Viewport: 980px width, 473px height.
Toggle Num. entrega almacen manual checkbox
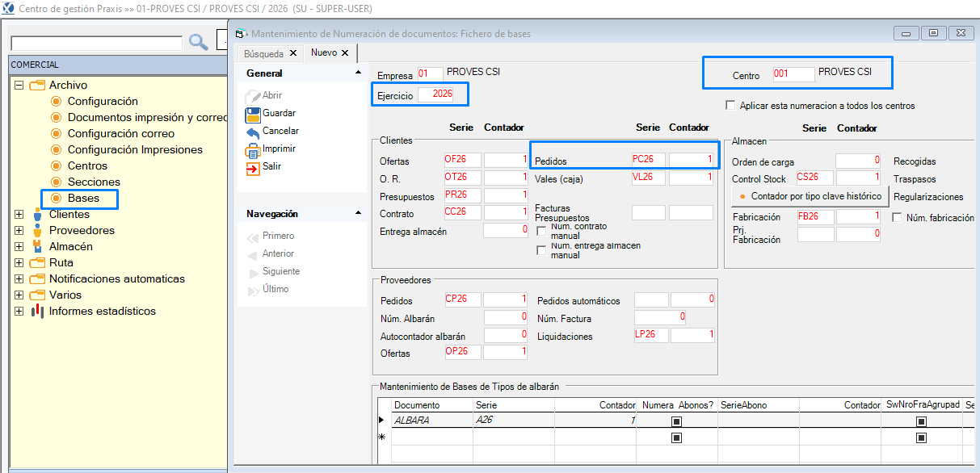coord(541,250)
